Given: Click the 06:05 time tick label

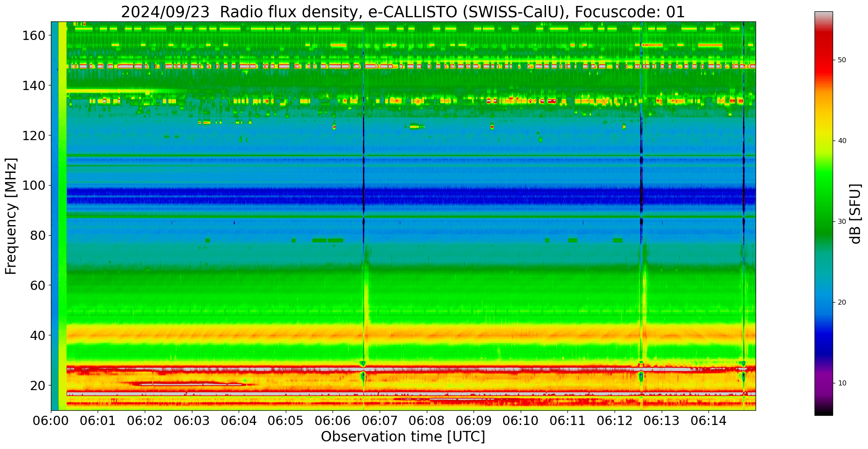Looking at the screenshot, I should pos(286,420).
